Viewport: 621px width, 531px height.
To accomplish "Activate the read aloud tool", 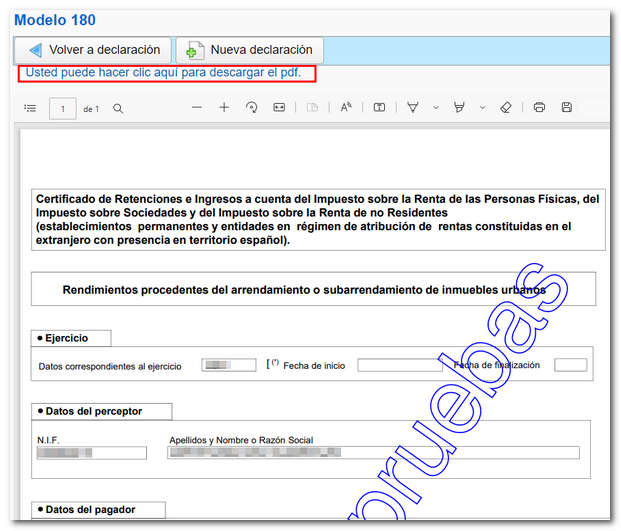I will point(346,108).
